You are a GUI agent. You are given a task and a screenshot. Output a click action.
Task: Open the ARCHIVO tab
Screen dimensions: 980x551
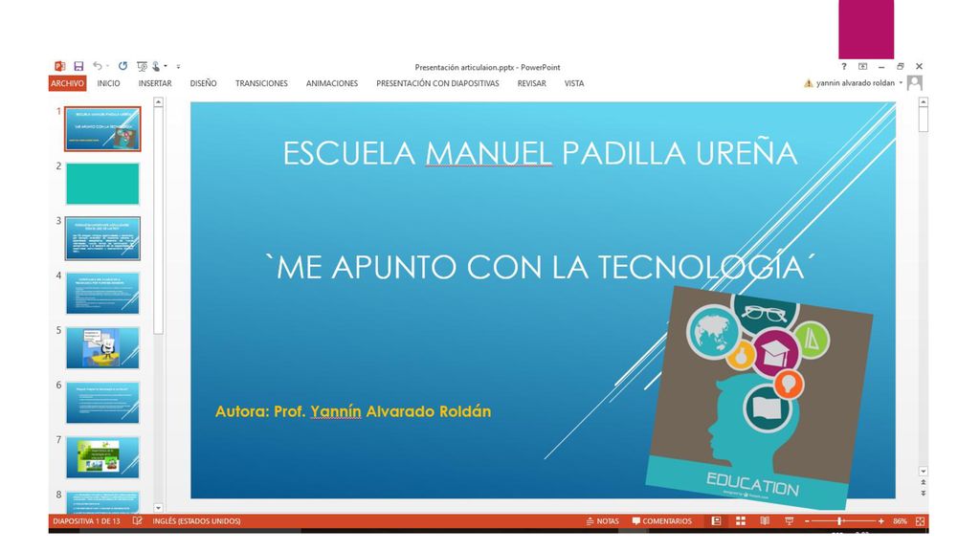(68, 83)
